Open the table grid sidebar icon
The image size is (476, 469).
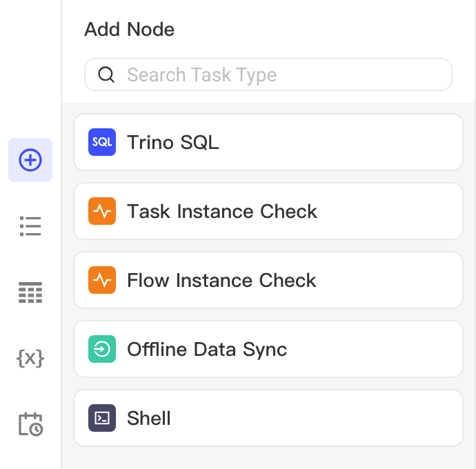(30, 292)
